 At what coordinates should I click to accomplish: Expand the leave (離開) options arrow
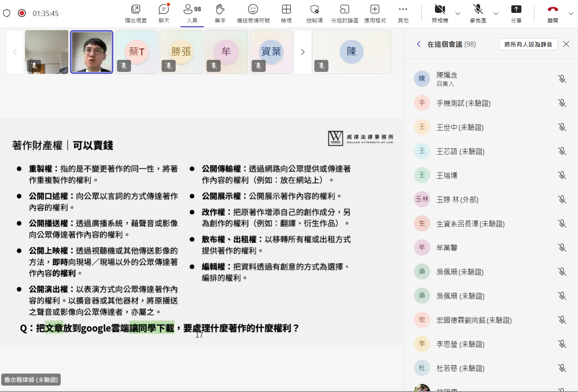pos(571,14)
